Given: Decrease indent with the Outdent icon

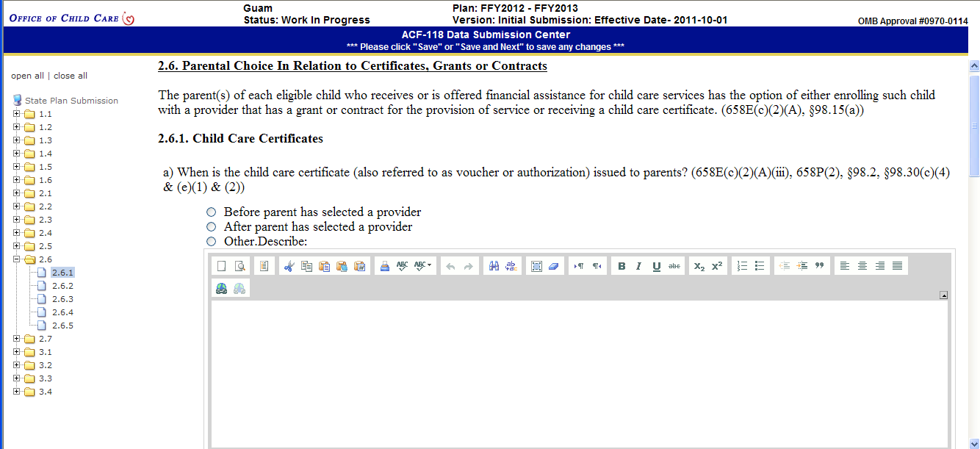Looking at the screenshot, I should click(x=784, y=266).
